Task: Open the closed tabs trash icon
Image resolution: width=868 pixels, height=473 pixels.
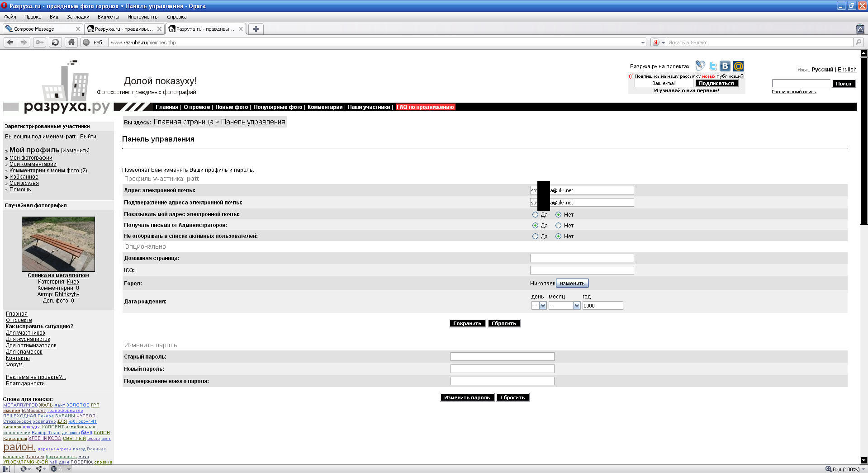Action: (860, 29)
